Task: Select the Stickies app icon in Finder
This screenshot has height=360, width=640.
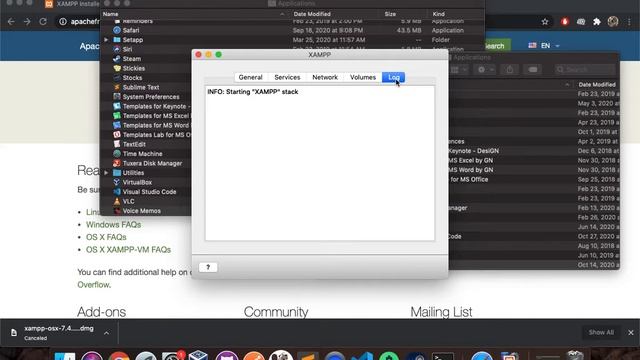Action: tap(117, 68)
